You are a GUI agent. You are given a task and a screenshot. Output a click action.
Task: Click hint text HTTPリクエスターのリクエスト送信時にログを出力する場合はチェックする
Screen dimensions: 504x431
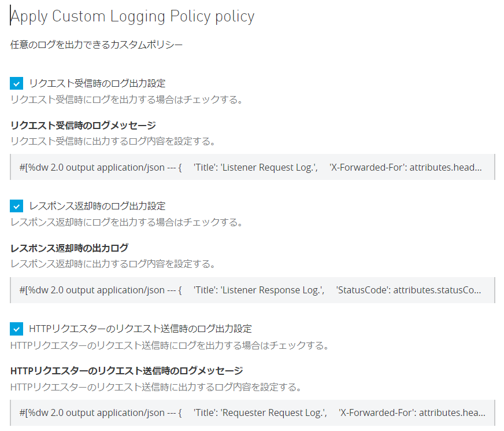pos(170,346)
